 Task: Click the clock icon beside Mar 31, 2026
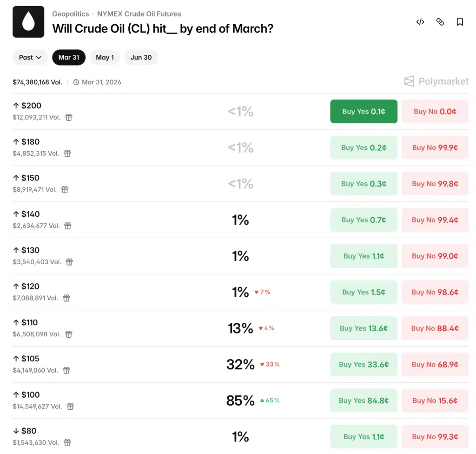pyautogui.click(x=76, y=82)
